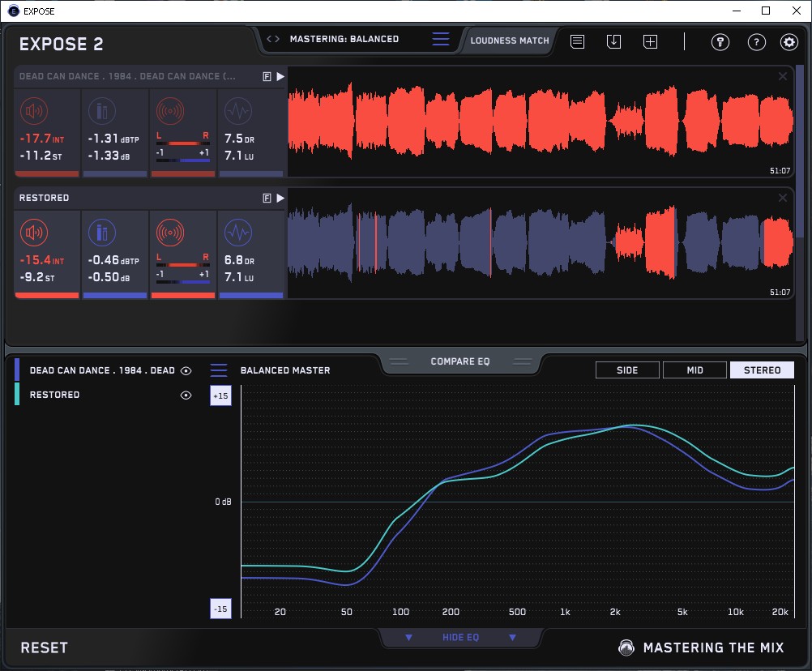The width and height of the screenshot is (812, 671).
Task: Switch EQ view to Mid
Action: [694, 370]
